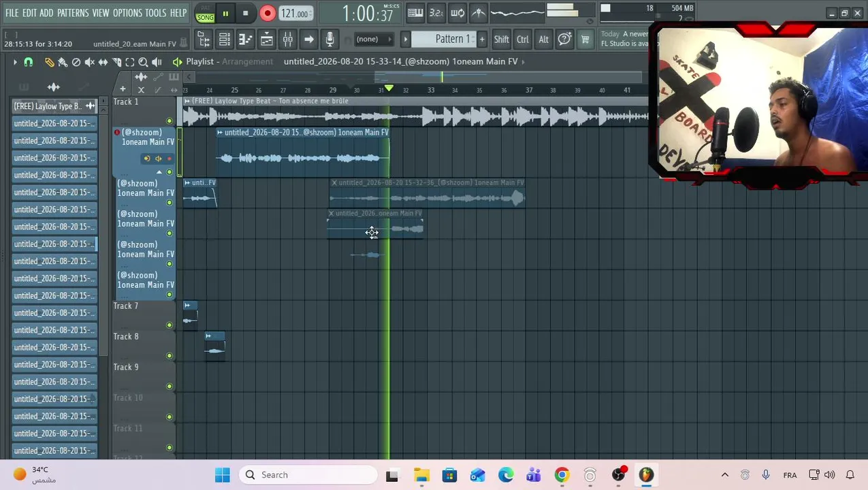Mute Track 9 using its green light
The height and width of the screenshot is (490, 868).
point(170,387)
